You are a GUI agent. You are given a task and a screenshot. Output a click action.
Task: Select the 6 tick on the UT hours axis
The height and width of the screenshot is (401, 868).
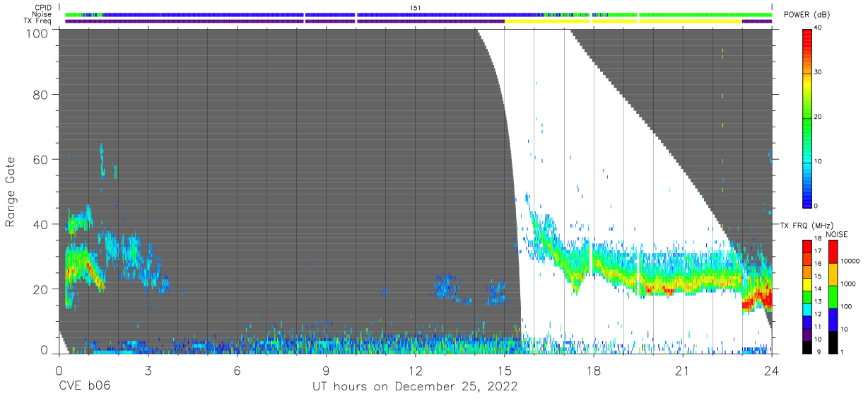pos(237,371)
